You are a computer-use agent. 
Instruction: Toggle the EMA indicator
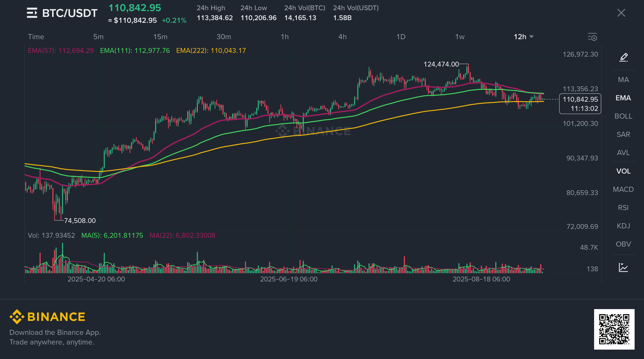tap(623, 98)
